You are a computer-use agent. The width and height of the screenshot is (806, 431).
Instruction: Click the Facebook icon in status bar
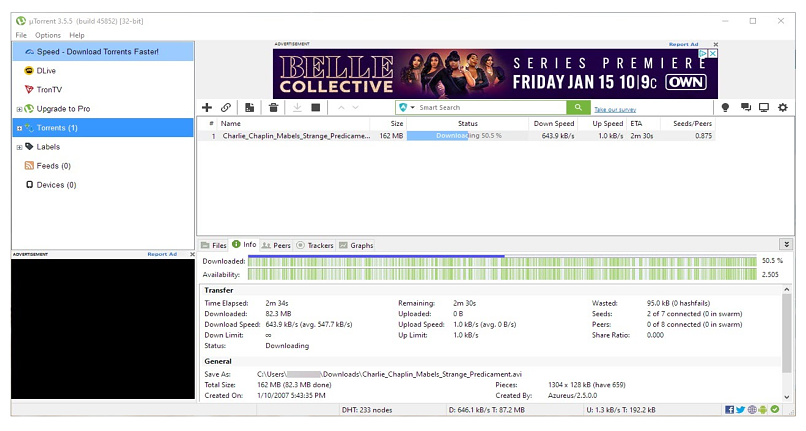coord(729,410)
